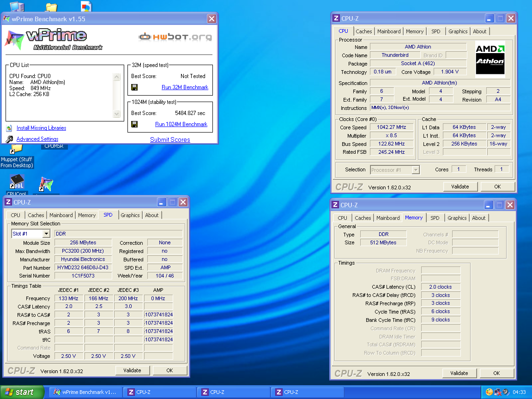Click OK button in SPD window

(x=169, y=370)
